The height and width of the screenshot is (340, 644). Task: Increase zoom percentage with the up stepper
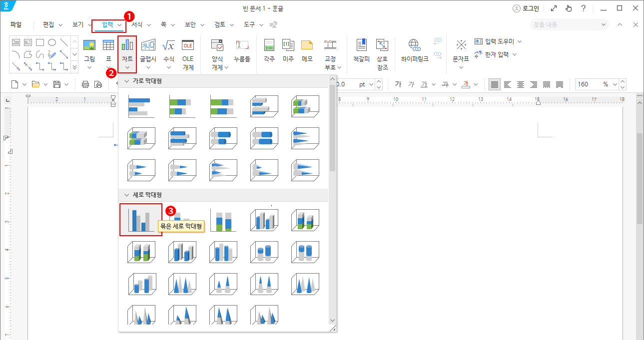622,81
